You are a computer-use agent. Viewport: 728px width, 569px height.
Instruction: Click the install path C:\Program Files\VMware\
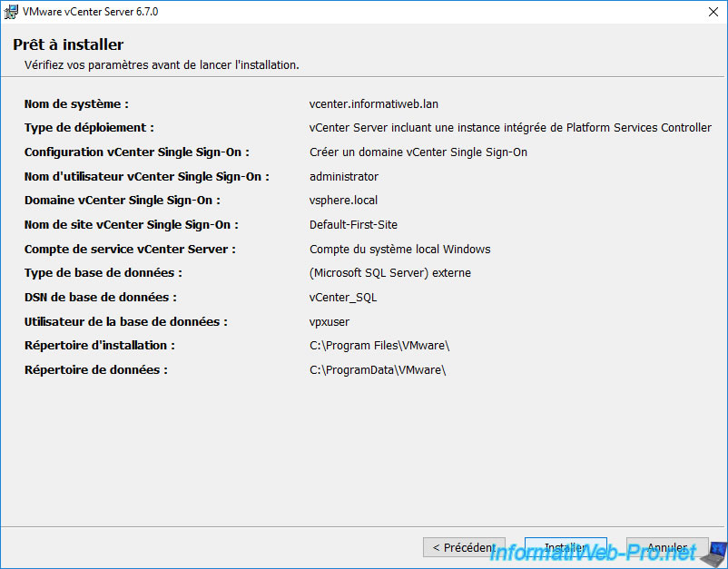point(379,346)
